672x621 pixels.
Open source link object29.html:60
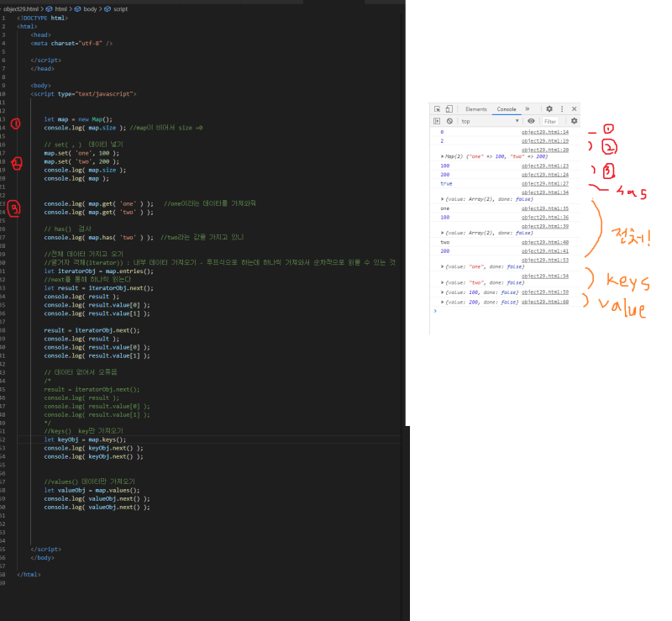[x=544, y=302]
